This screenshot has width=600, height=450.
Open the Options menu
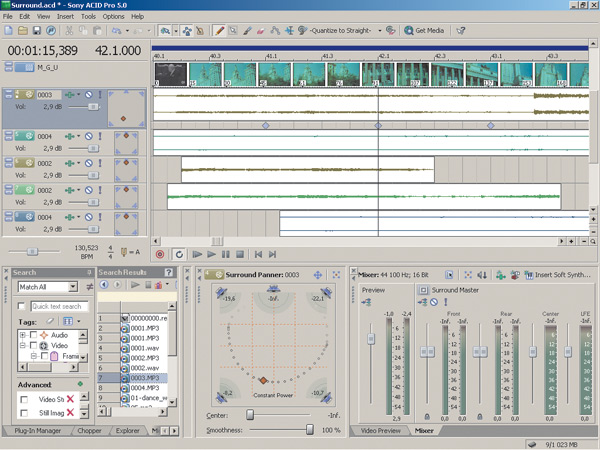113,16
